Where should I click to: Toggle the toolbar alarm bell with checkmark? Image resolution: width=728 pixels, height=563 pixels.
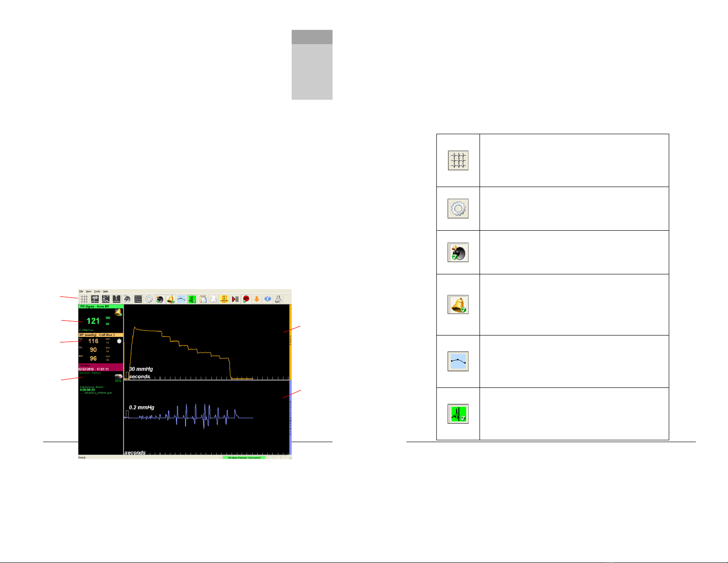170,299
